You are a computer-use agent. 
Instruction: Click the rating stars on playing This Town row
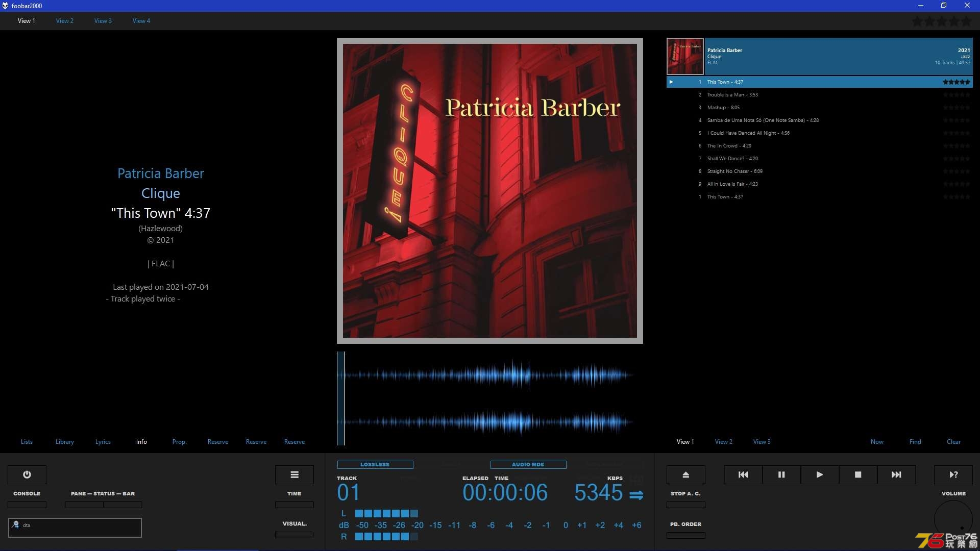[x=957, y=82]
